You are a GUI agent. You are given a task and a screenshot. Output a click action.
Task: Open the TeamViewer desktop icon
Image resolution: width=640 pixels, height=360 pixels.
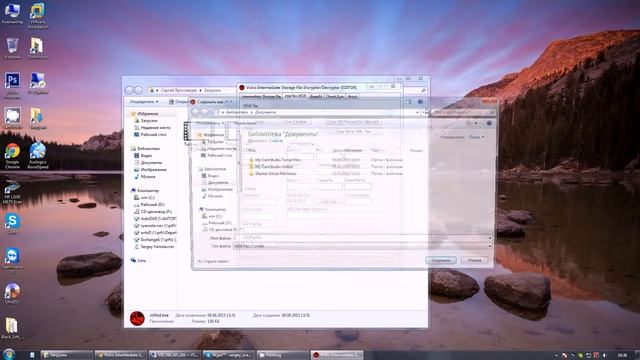[x=12, y=260]
